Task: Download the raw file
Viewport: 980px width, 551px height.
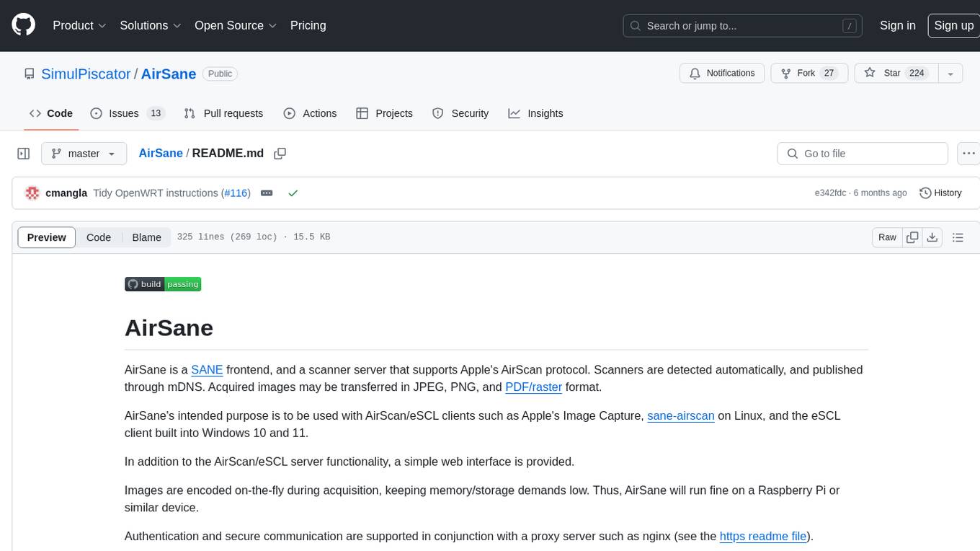Action: 932,237
